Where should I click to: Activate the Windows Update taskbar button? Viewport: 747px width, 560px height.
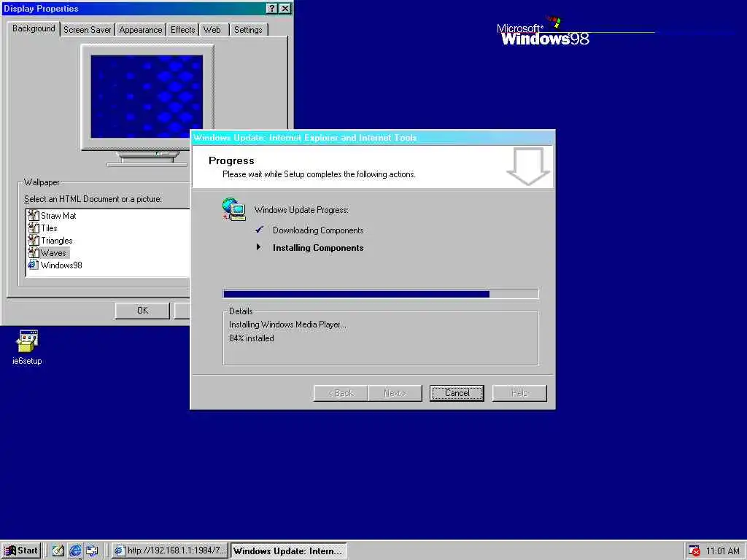coord(289,551)
